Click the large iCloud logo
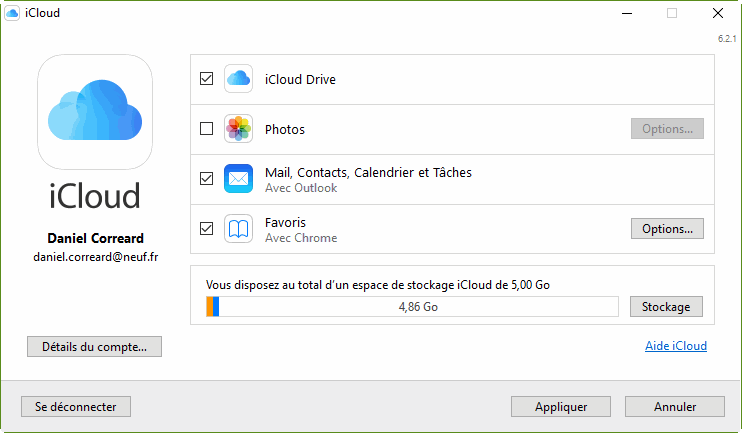 click(x=95, y=111)
